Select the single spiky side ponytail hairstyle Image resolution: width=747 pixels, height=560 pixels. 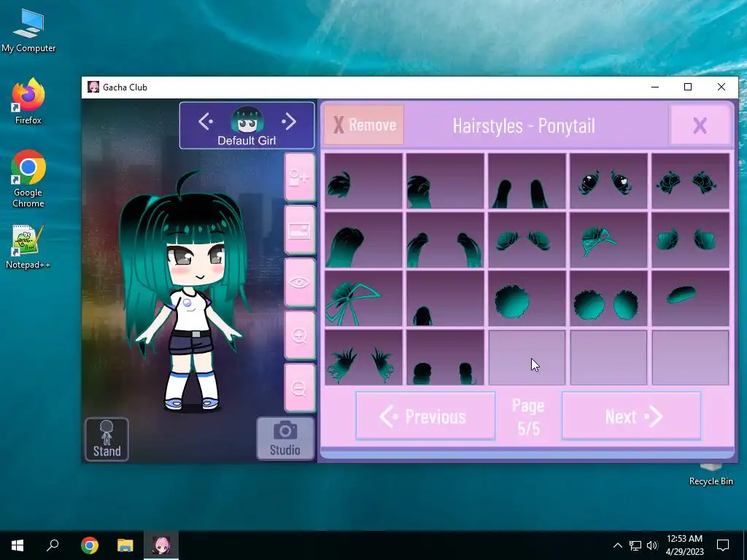[363, 181]
